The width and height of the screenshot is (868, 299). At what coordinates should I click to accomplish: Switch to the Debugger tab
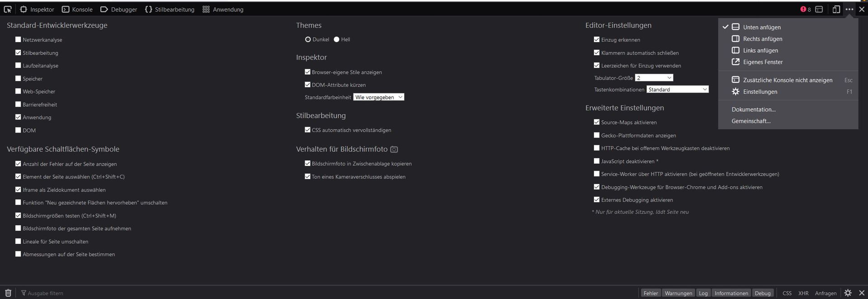(x=118, y=9)
